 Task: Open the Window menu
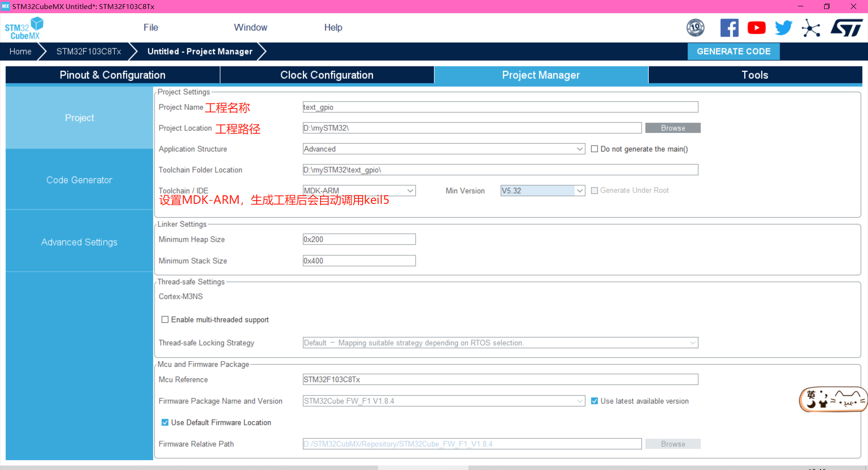pos(250,28)
